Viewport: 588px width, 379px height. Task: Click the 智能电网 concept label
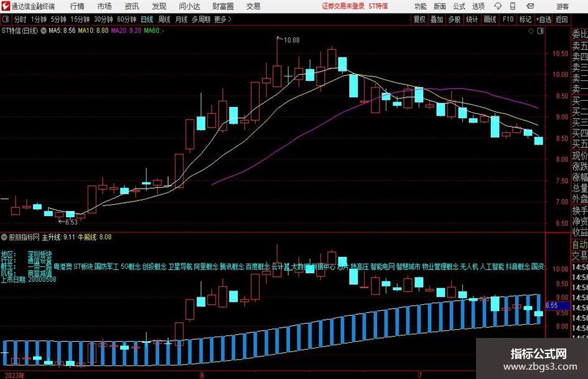pyautogui.click(x=383, y=267)
